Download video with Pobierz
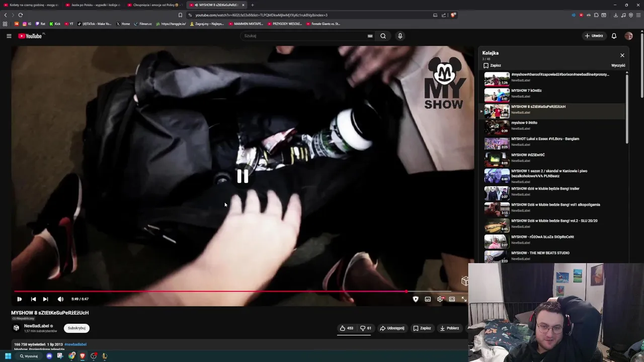This screenshot has height=362, width=644. pyautogui.click(x=449, y=328)
